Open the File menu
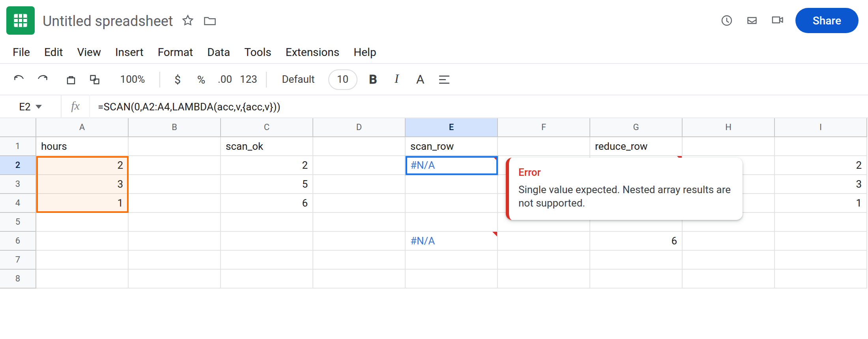The height and width of the screenshot is (339, 868). 21,52
